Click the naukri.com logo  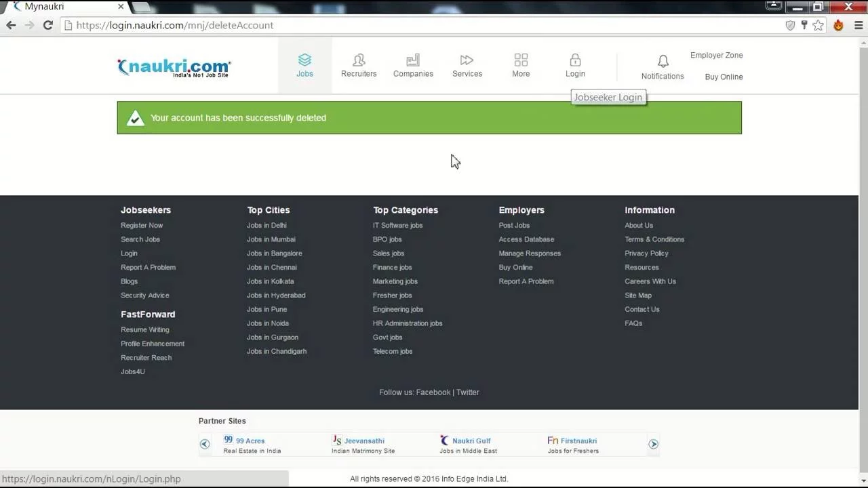pyautogui.click(x=174, y=67)
